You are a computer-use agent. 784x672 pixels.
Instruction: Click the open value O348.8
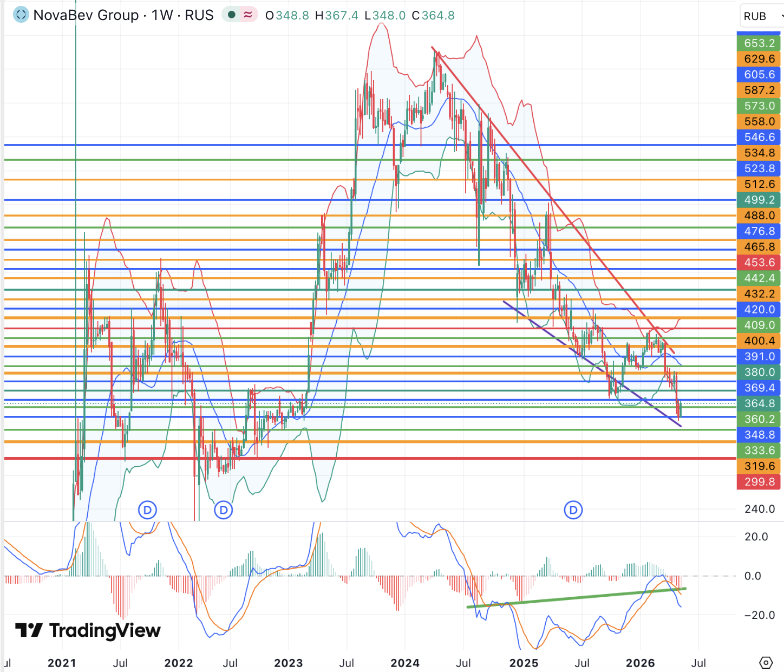287,15
